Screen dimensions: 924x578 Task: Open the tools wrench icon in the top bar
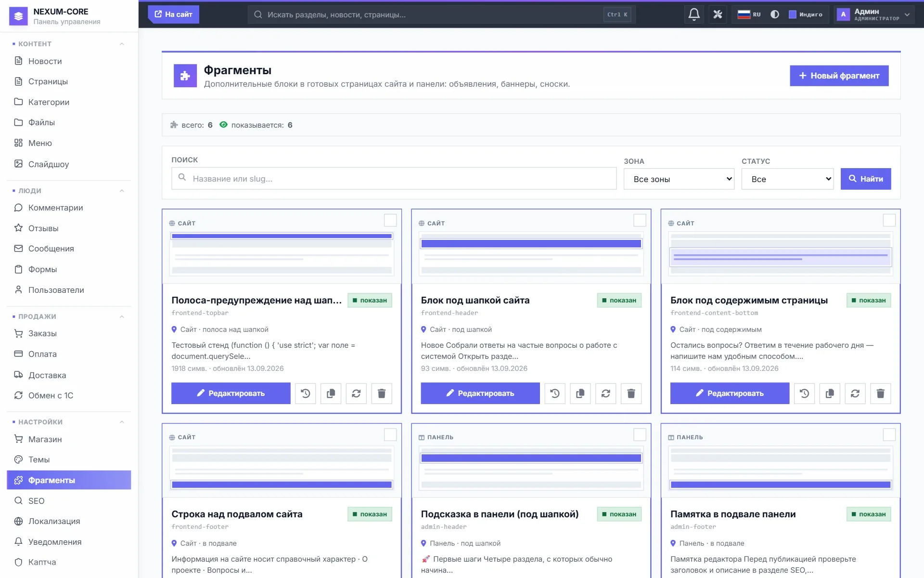pyautogui.click(x=718, y=14)
